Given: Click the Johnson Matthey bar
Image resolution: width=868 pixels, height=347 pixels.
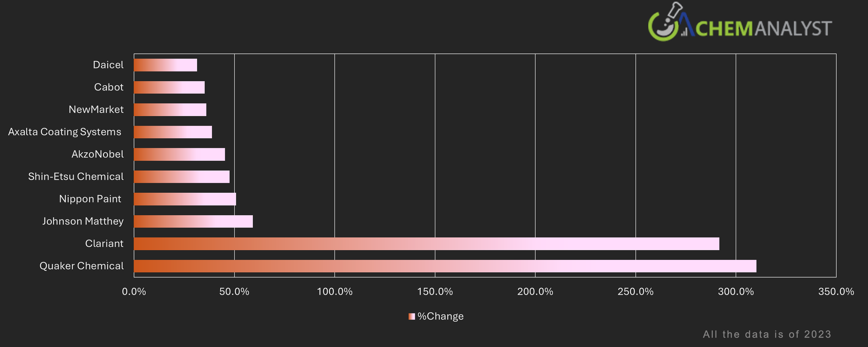Looking at the screenshot, I should click(x=193, y=221).
